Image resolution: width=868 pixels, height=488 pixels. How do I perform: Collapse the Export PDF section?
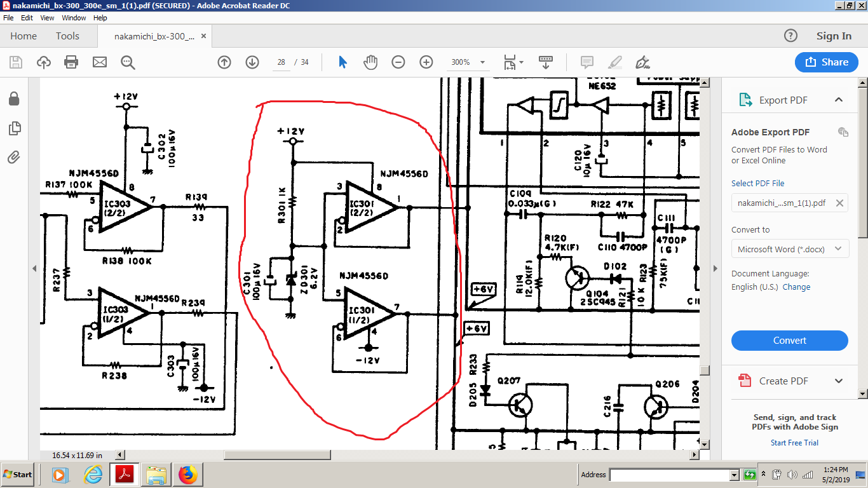[839, 100]
